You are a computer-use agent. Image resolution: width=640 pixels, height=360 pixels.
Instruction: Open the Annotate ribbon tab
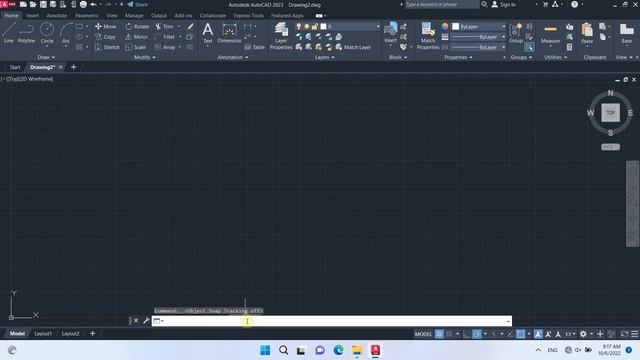[56, 16]
